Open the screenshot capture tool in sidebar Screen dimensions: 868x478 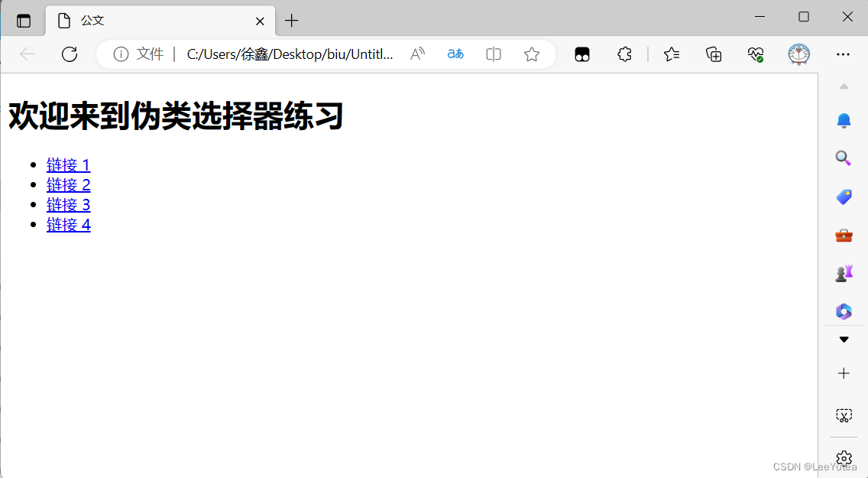tap(844, 415)
